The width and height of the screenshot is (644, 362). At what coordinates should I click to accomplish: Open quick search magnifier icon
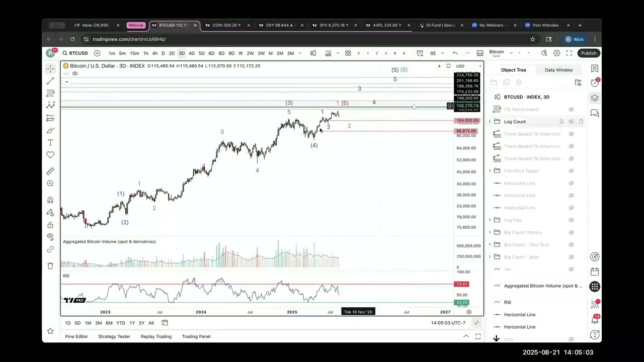544,53
